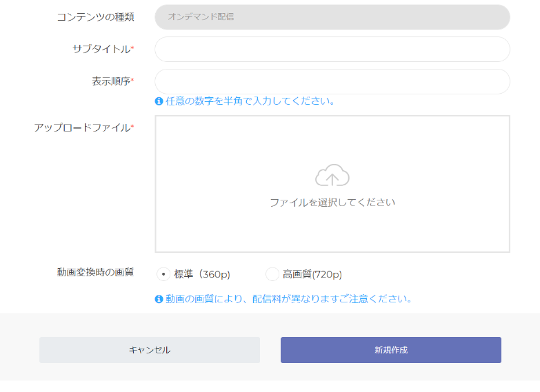Click the アップロードファイル label
The image size is (540, 392).
84,127
